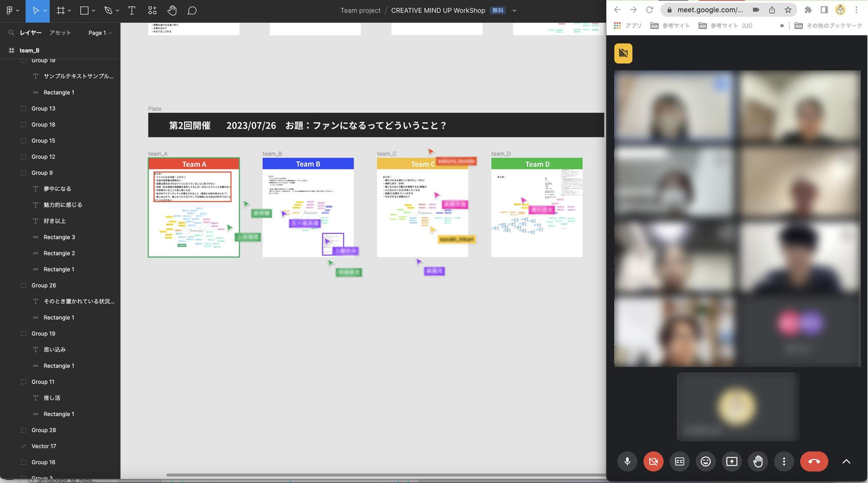This screenshot has width=868, height=483.
Task: Select the Add comment tool
Action: pos(192,10)
